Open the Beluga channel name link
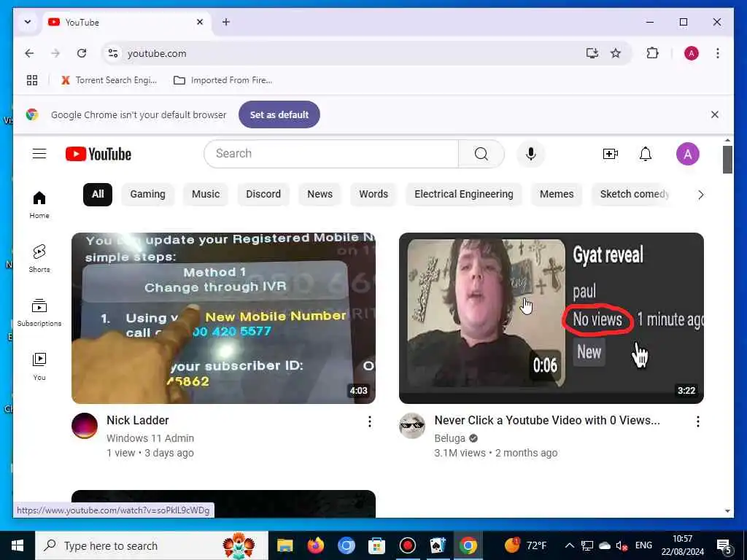 pos(449,438)
